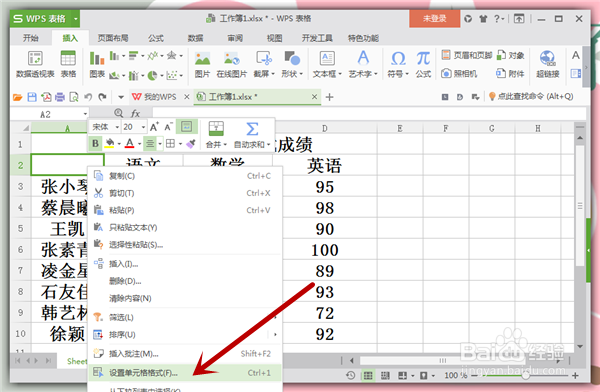Click the yellow fill color swatch
The image size is (600, 392).
pyautogui.click(x=109, y=144)
